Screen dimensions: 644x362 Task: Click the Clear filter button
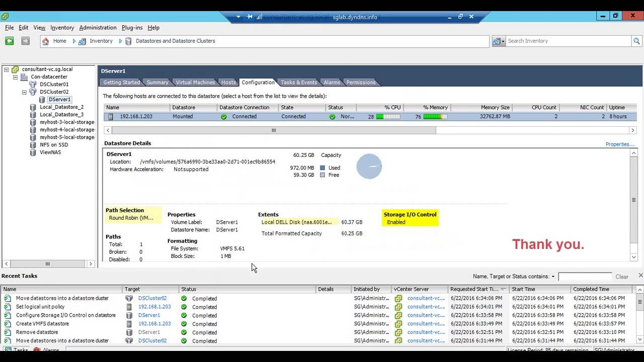pyautogui.click(x=622, y=277)
